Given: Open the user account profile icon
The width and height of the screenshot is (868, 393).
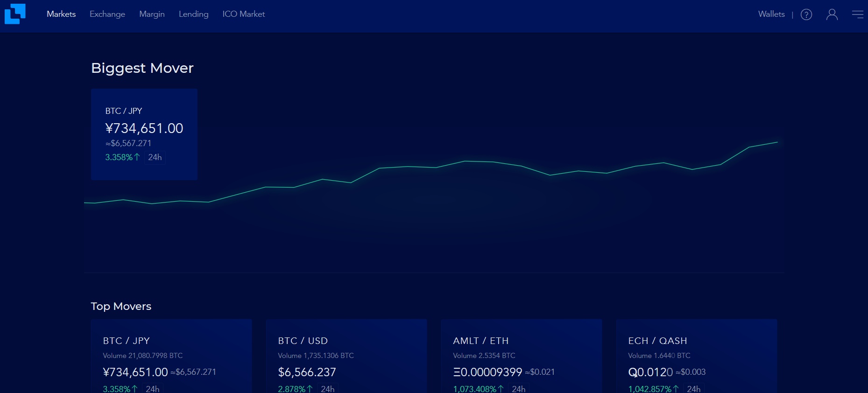Looking at the screenshot, I should [832, 14].
